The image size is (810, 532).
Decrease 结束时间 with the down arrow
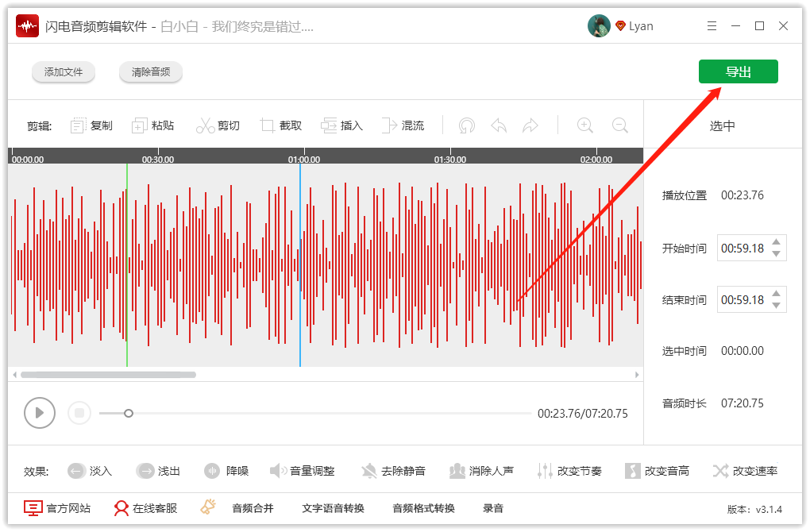776,305
